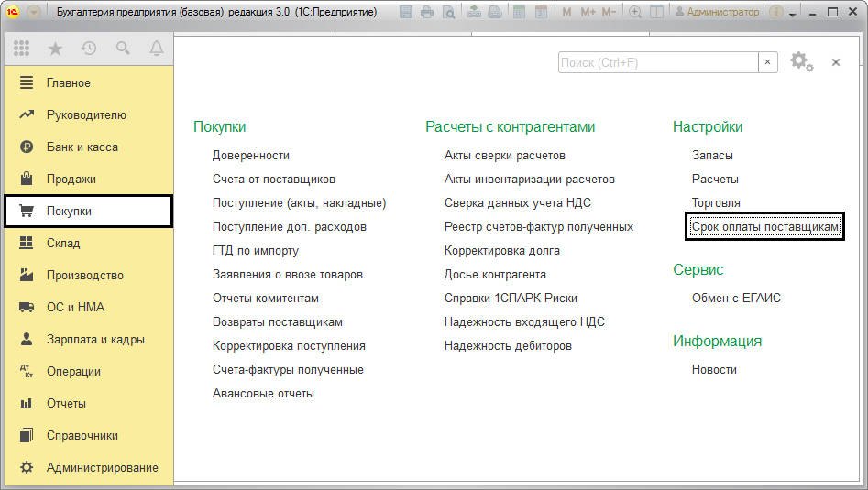The height and width of the screenshot is (490, 868).
Task: Open the Администратор user menu
Action: click(717, 13)
